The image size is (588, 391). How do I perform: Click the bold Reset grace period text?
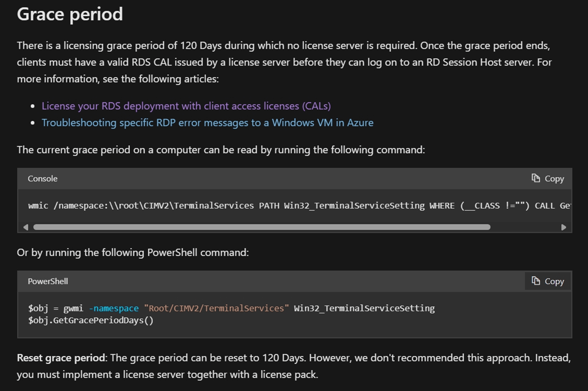tap(61, 358)
